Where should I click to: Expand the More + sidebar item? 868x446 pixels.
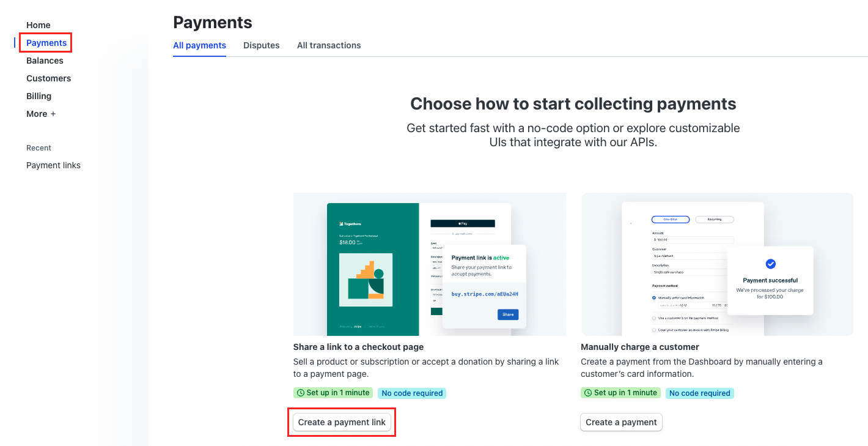point(41,114)
